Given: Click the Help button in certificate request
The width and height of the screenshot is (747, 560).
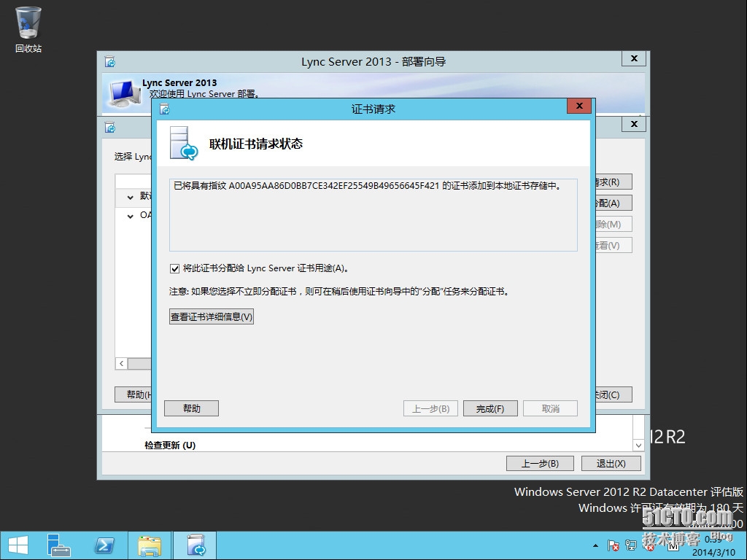Looking at the screenshot, I should pyautogui.click(x=192, y=408).
